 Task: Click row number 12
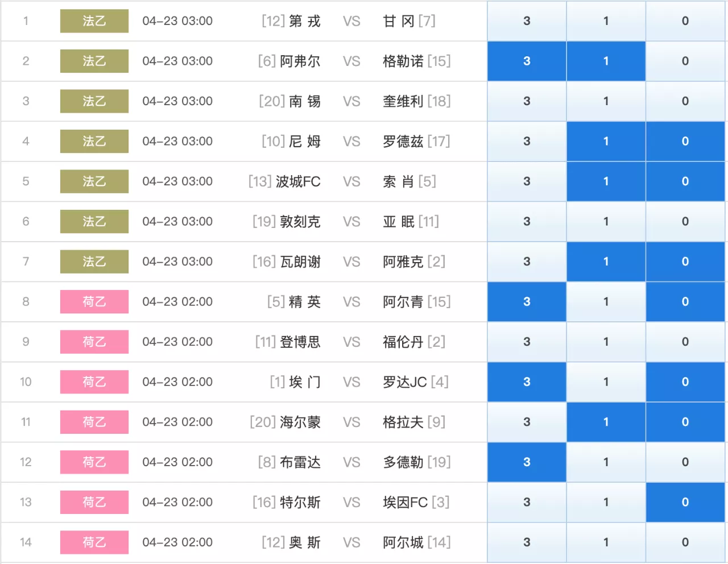coord(26,462)
